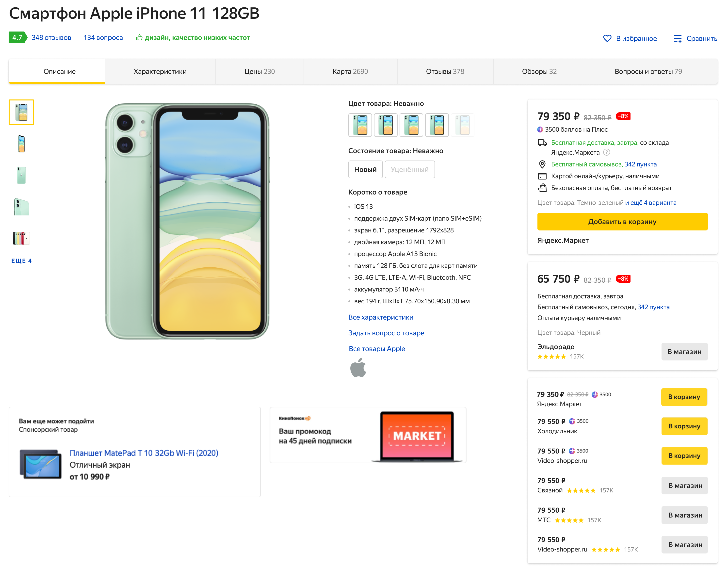Click the pickup location pin icon

pos(542,164)
